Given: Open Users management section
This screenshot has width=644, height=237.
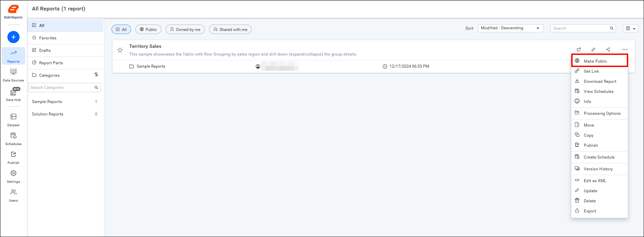Looking at the screenshot, I should [13, 195].
